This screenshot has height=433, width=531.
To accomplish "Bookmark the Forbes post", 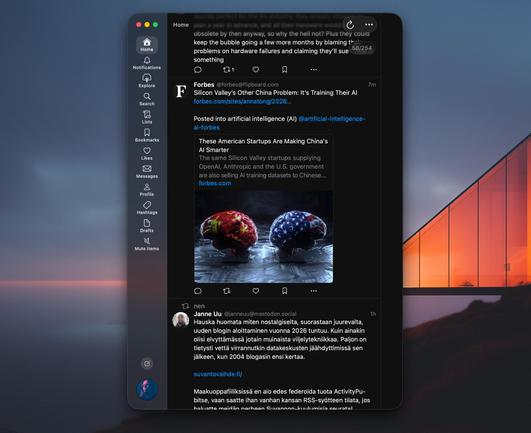I will point(284,291).
